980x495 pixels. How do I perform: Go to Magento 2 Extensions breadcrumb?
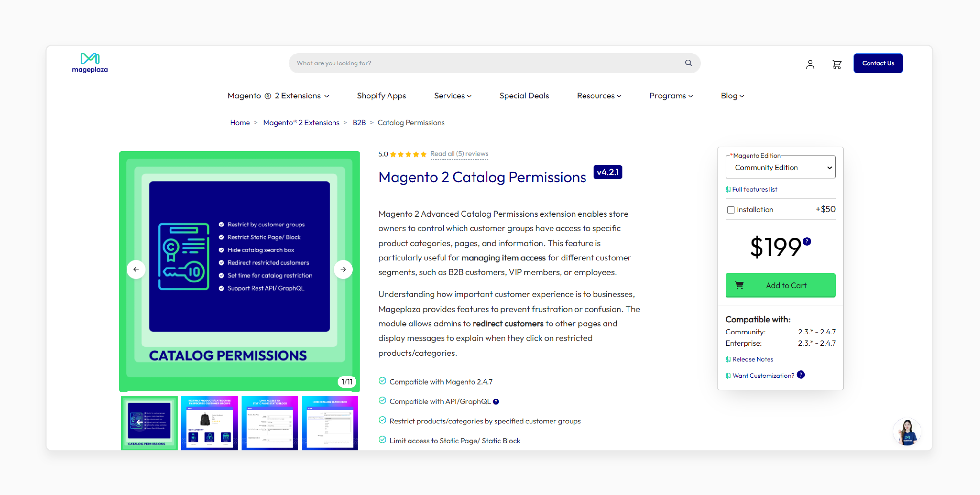coord(301,123)
